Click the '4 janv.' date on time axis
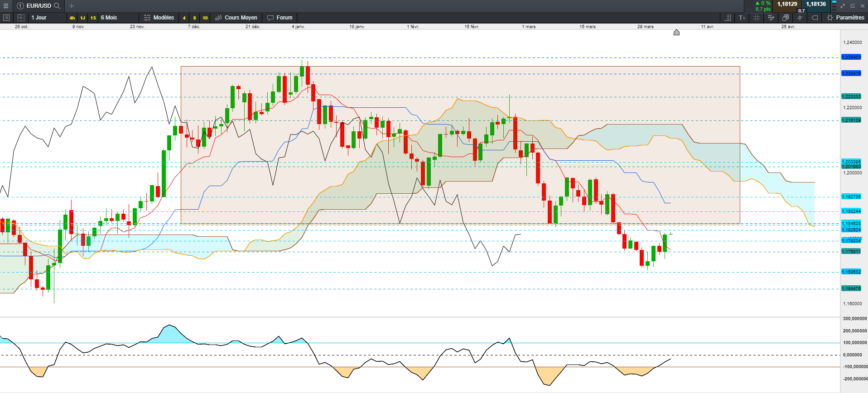 [298, 27]
